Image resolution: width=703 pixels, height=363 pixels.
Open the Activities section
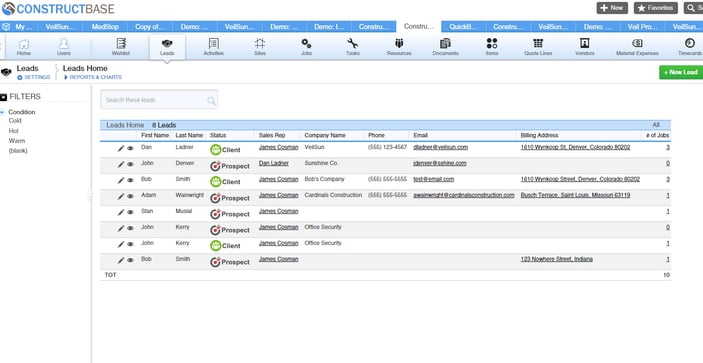click(x=213, y=47)
